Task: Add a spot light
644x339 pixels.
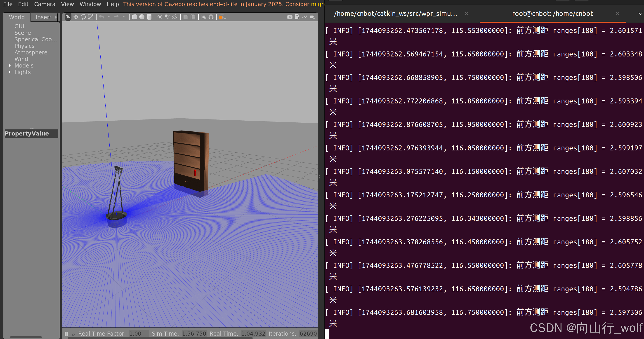Action: [x=167, y=17]
